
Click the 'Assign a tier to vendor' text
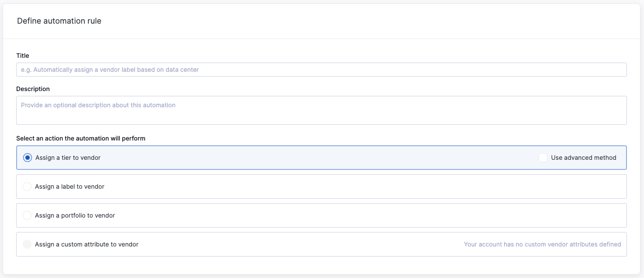pos(68,158)
